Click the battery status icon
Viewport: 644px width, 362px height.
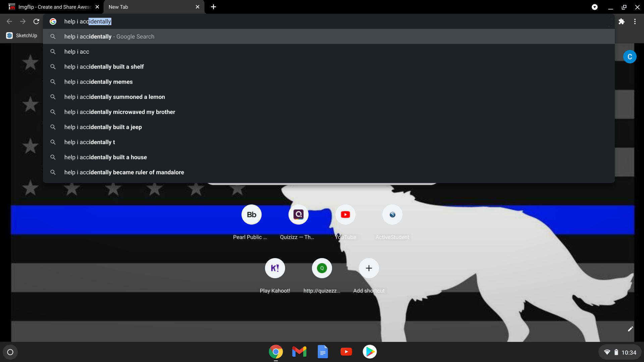pyautogui.click(x=616, y=352)
